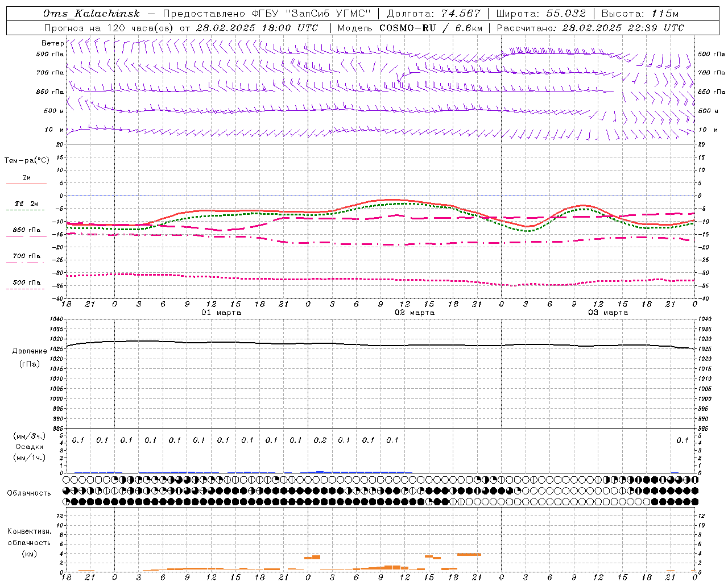This screenshot has height=582, width=728.
Task: Click the model name COSMO-RU / 6.6км
Action: (x=431, y=28)
